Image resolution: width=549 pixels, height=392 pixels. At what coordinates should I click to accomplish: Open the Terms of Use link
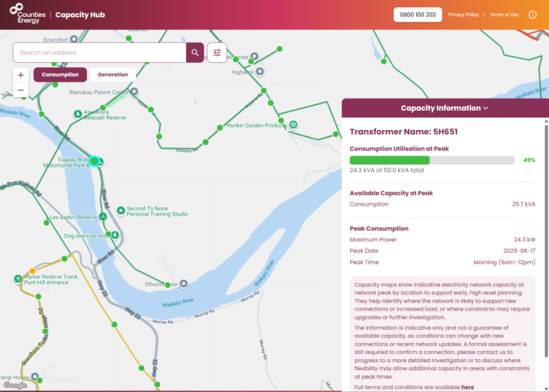click(x=504, y=15)
